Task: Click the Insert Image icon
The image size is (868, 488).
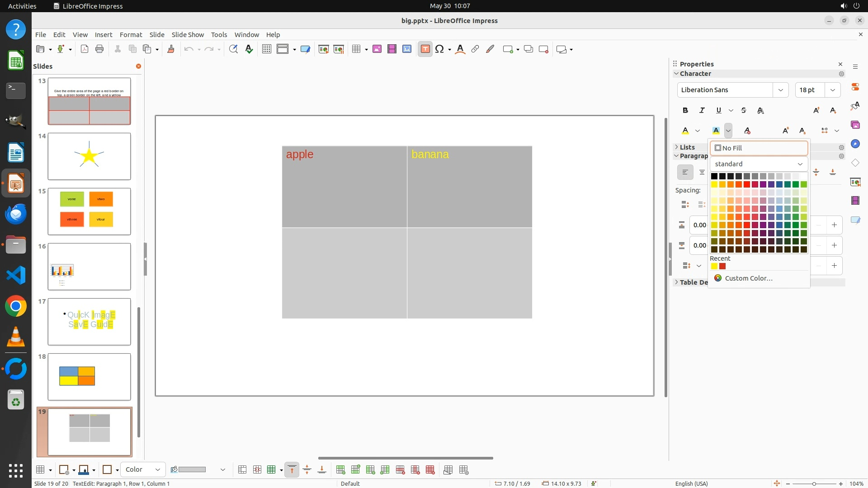Action: click(x=377, y=49)
